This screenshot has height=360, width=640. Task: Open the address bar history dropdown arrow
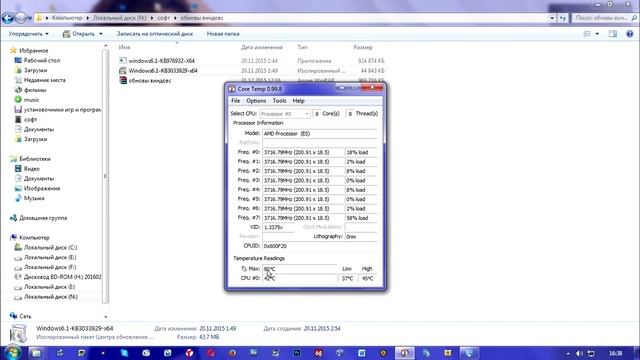point(552,18)
